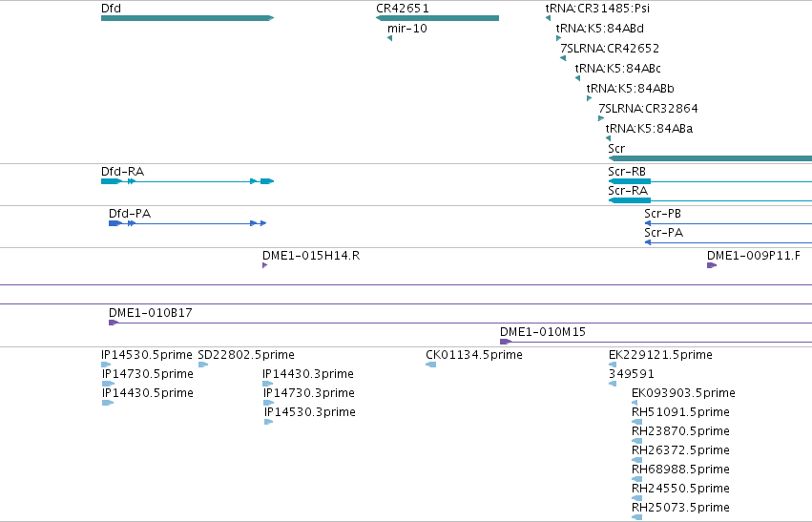Click the DME1-009P11.F feature arrow
812x522 pixels.
pos(712,265)
